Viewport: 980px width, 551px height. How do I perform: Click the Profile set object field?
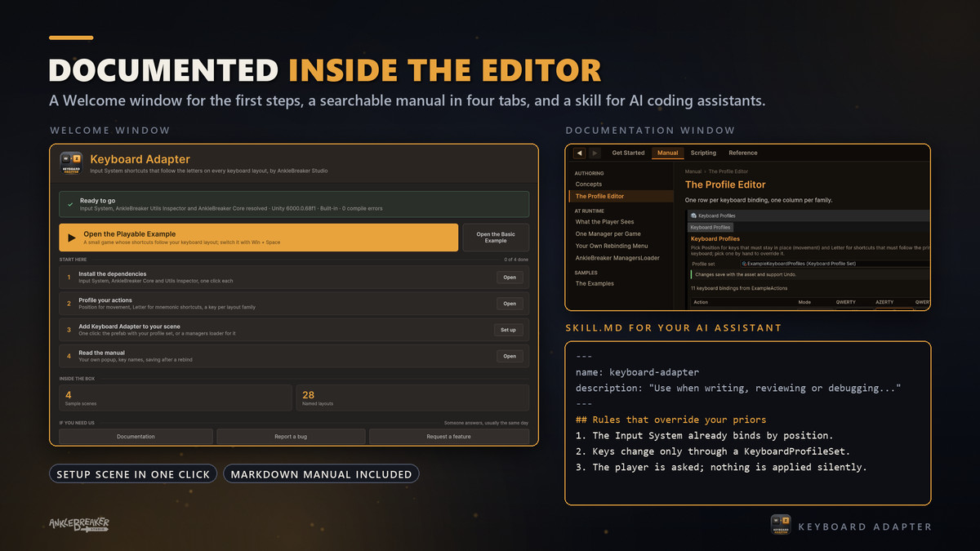pos(834,264)
